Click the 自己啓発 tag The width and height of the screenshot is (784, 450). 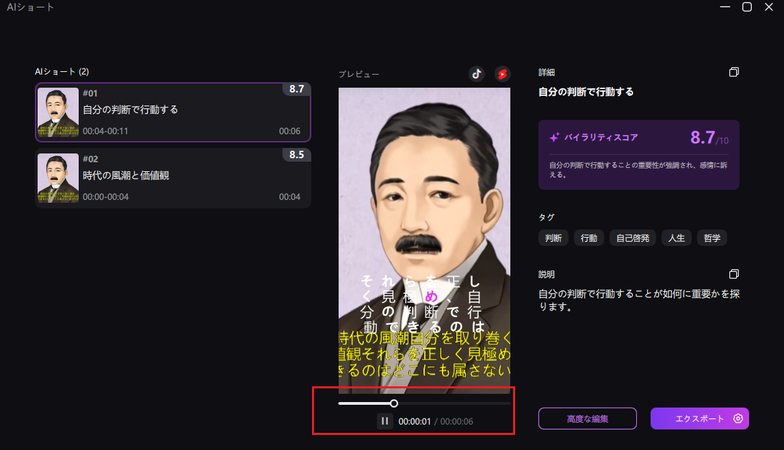point(632,238)
